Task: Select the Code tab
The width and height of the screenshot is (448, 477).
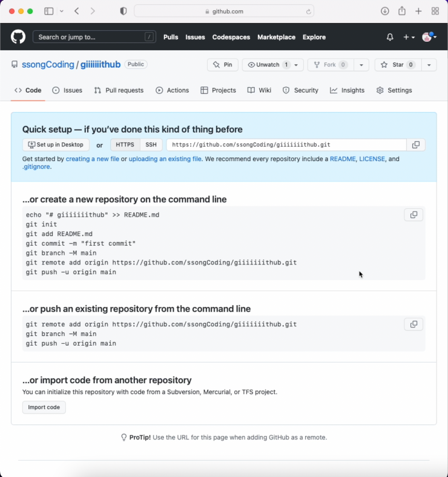Action: click(x=28, y=90)
